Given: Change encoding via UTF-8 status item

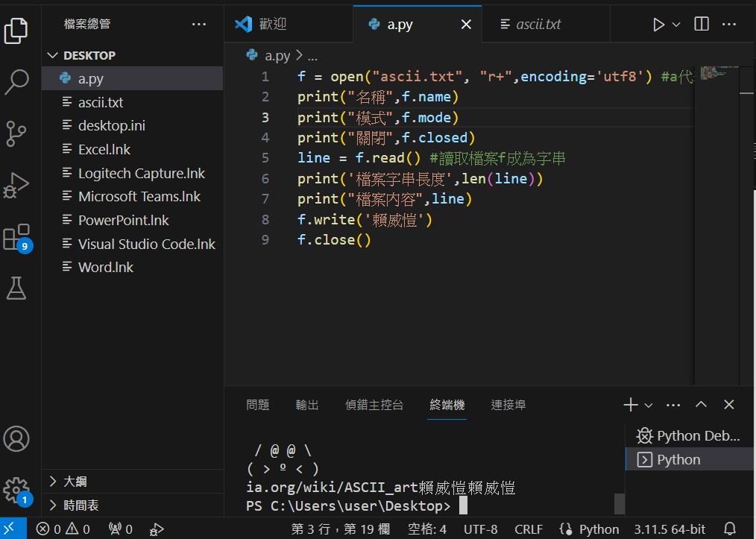Looking at the screenshot, I should (480, 529).
